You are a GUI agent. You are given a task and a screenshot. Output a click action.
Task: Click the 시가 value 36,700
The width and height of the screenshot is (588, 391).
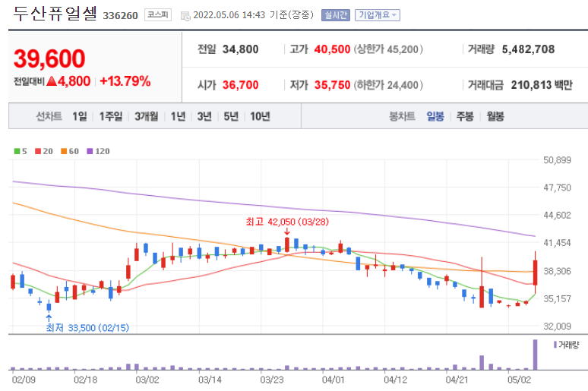(240, 85)
